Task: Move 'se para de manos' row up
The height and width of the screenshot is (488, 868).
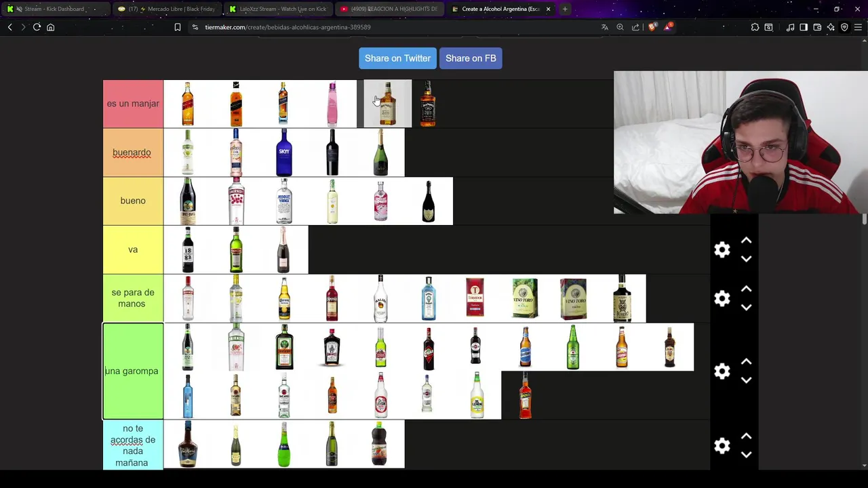Action: 746,289
